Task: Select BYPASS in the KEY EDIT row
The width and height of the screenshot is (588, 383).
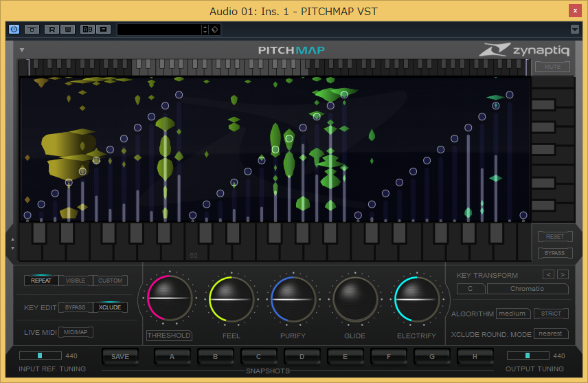Action: [76, 307]
